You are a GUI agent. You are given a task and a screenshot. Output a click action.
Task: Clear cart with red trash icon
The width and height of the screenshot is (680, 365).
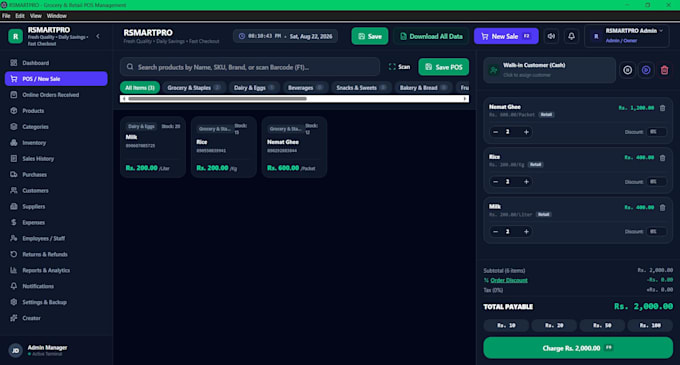click(x=664, y=70)
